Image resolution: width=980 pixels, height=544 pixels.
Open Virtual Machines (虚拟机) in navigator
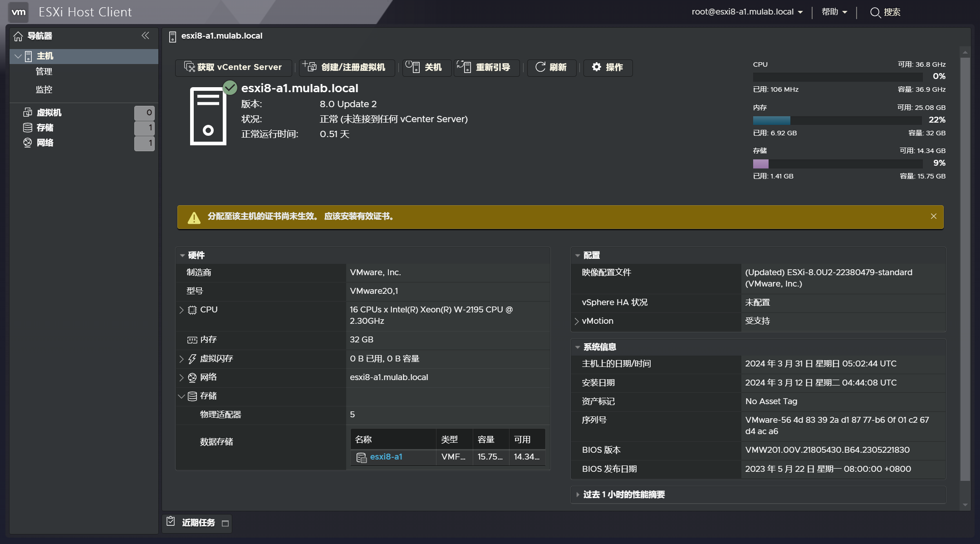pyautogui.click(x=49, y=113)
